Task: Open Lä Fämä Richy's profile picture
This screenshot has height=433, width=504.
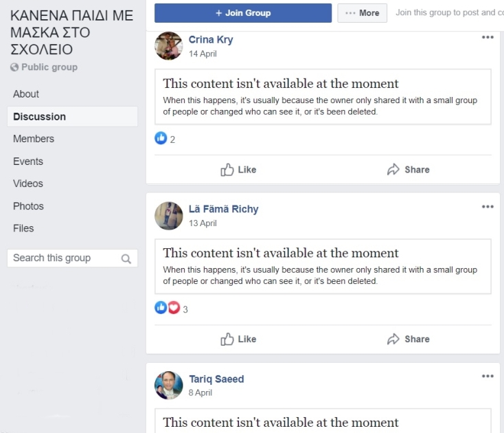Action: pyautogui.click(x=169, y=215)
